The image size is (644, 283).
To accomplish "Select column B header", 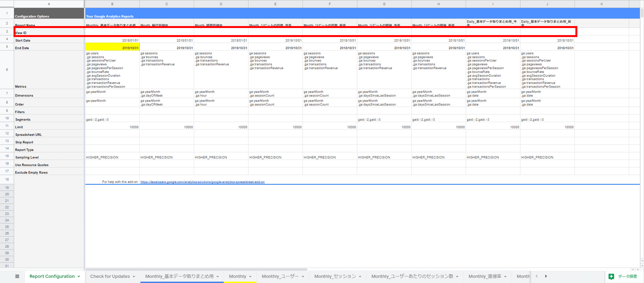I will coord(112,4).
